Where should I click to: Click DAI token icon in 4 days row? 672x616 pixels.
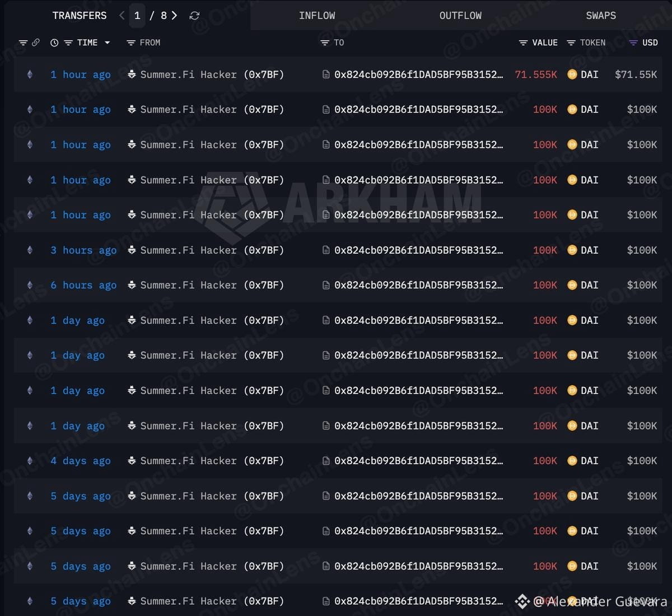[572, 461]
